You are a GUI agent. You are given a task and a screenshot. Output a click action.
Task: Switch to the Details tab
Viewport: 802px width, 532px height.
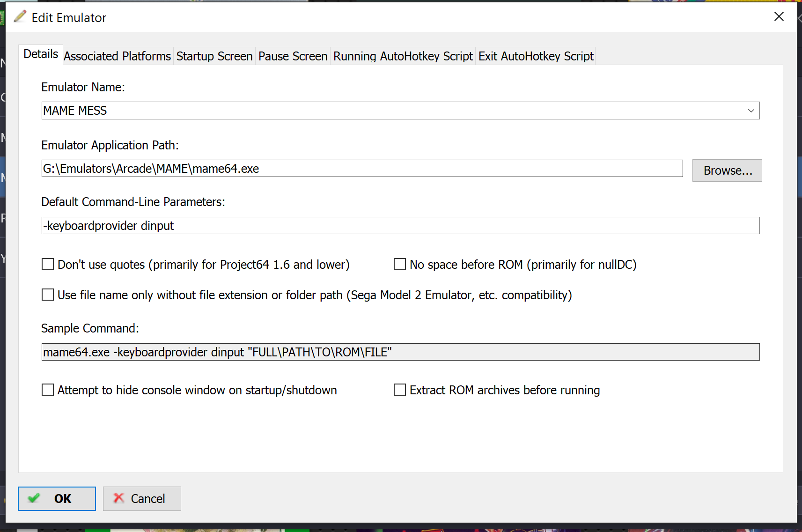pyautogui.click(x=41, y=54)
